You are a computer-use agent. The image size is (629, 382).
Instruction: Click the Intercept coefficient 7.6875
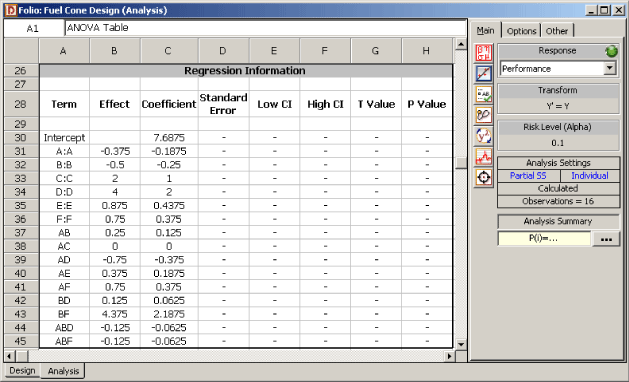point(169,138)
